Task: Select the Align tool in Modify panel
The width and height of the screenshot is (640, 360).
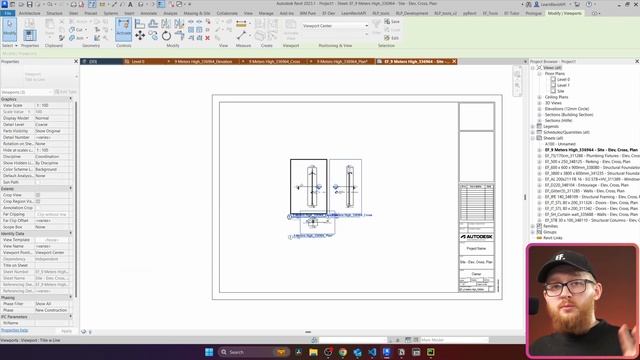Action: pyautogui.click(x=140, y=24)
